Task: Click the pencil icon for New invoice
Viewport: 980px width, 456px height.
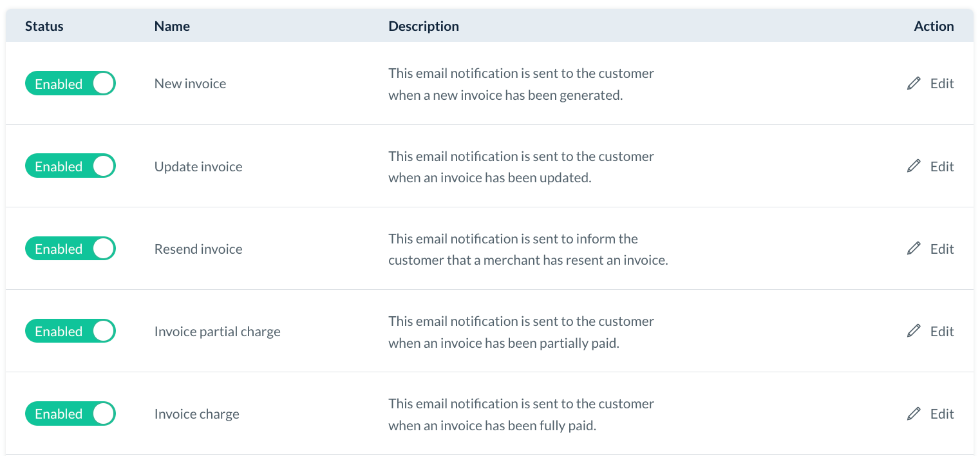Action: [x=913, y=84]
